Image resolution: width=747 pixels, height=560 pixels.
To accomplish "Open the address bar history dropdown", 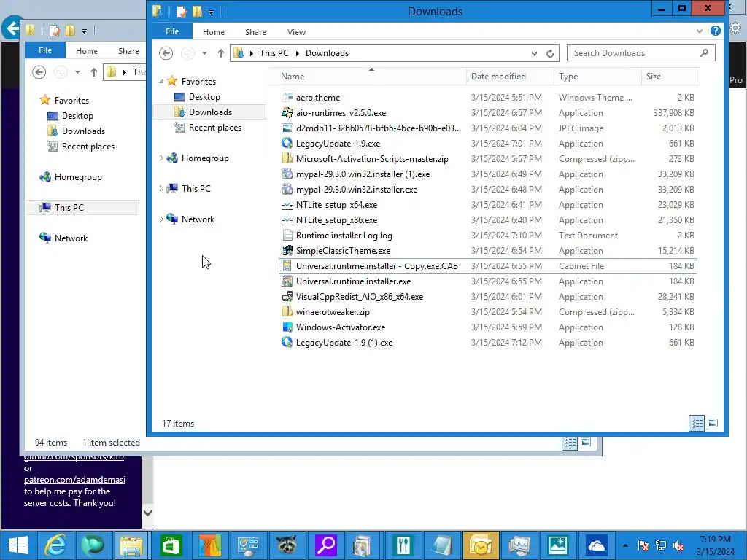I will 534,53.
